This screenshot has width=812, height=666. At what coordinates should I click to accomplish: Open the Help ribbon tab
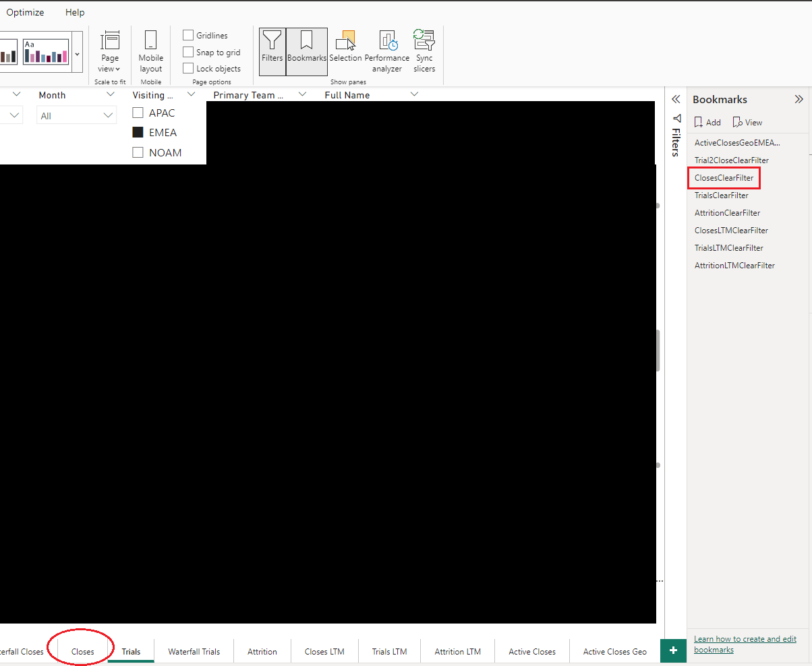click(75, 12)
